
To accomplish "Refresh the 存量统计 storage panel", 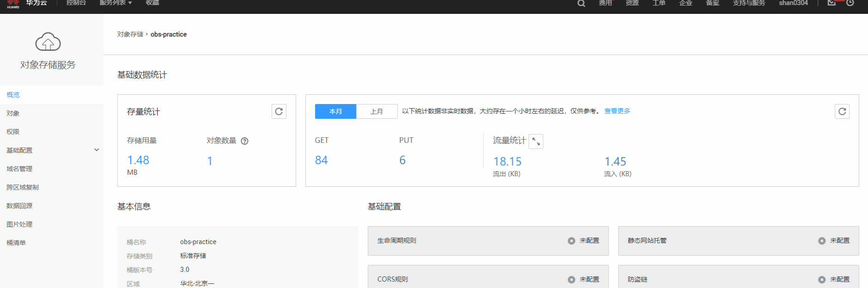I will tap(279, 111).
